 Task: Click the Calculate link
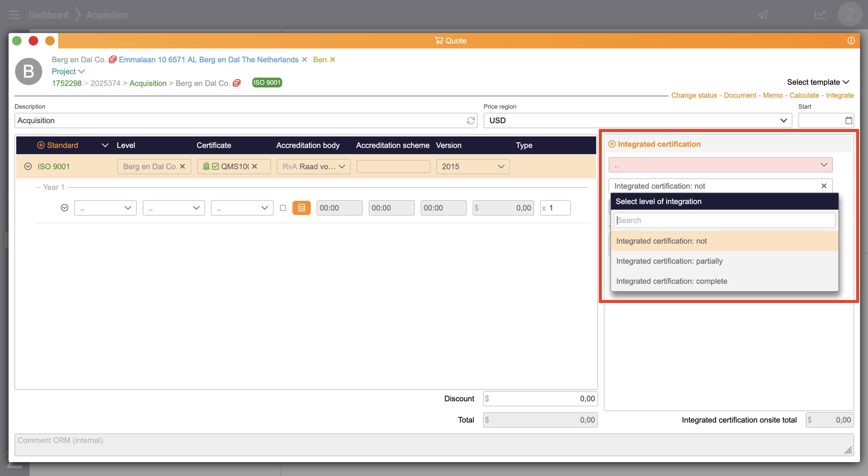pyautogui.click(x=804, y=96)
